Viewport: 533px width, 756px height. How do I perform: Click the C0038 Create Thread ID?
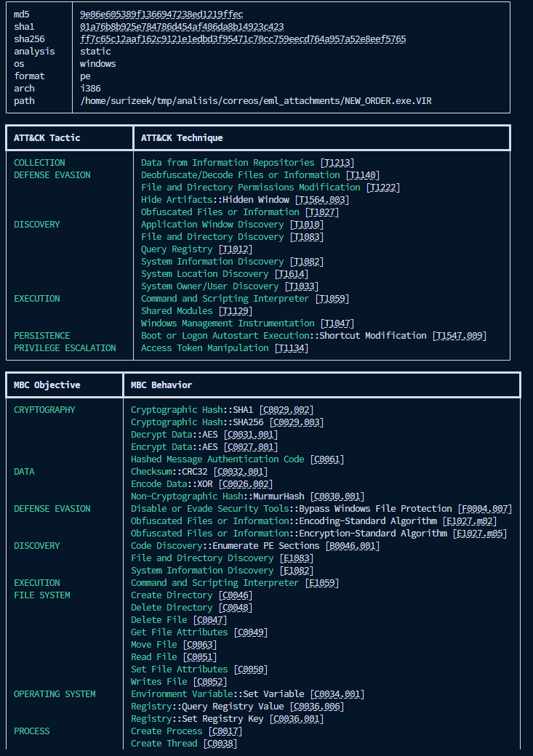pyautogui.click(x=220, y=744)
